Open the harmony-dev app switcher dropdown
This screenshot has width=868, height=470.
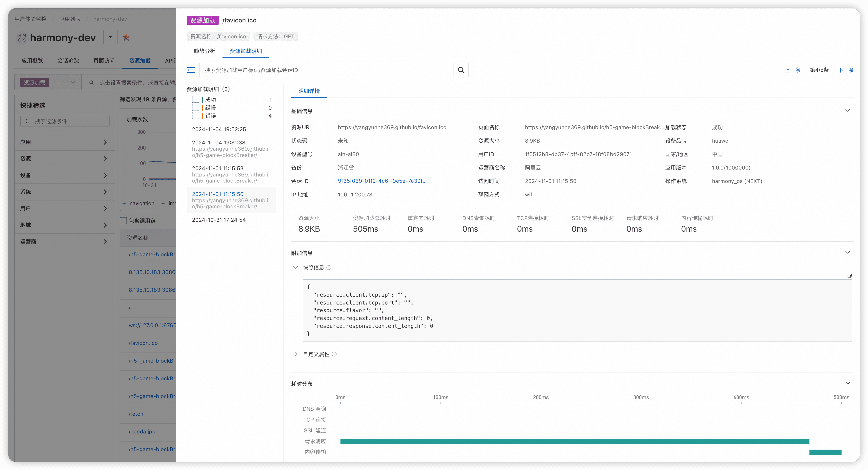click(110, 37)
